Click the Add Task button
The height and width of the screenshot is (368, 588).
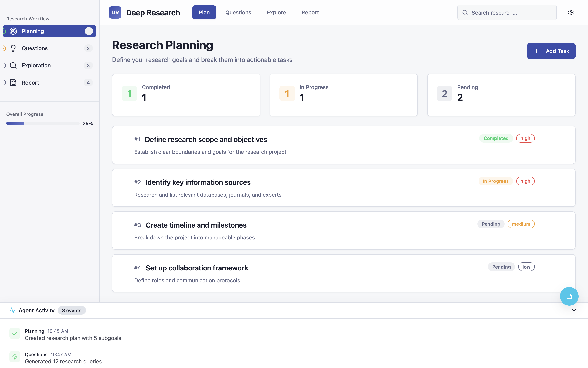click(x=551, y=51)
